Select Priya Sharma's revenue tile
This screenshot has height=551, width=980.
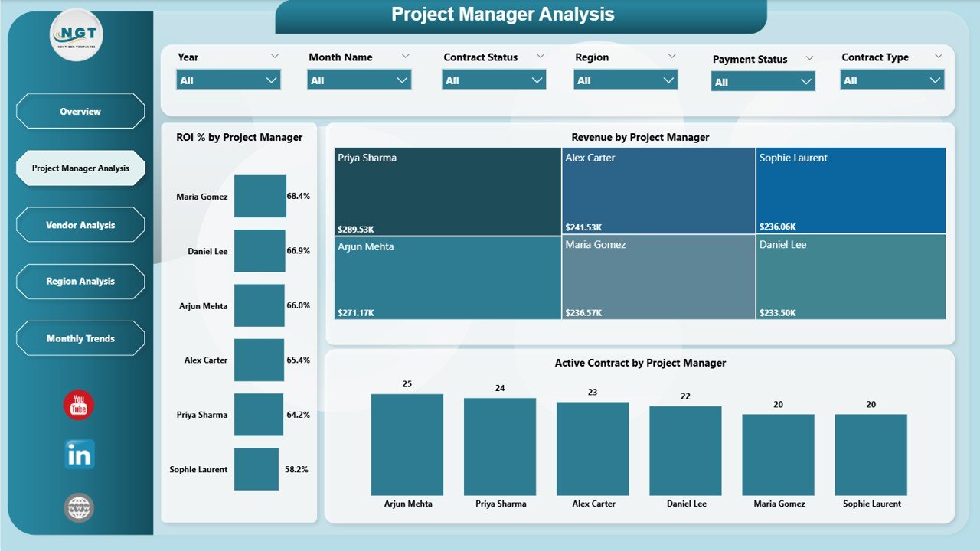[446, 191]
